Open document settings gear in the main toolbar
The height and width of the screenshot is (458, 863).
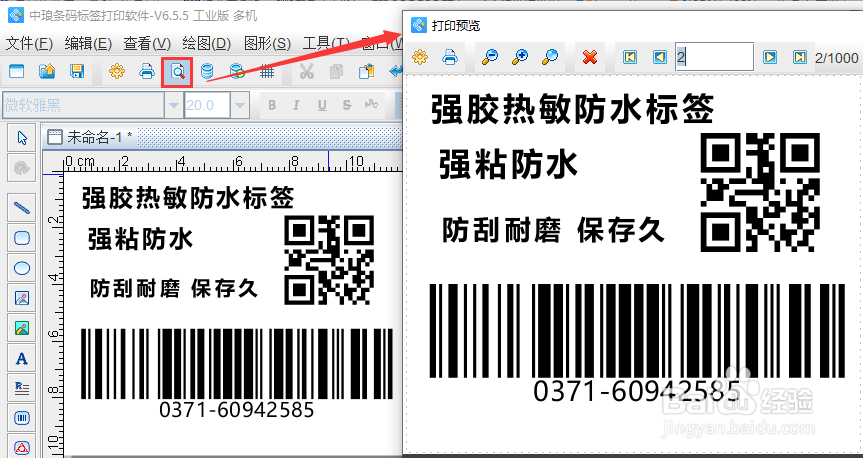tap(117, 71)
